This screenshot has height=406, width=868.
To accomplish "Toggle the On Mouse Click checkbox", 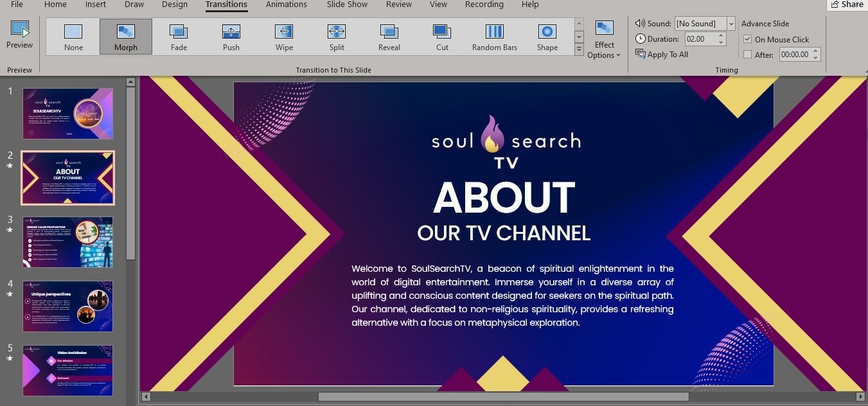I will [747, 39].
